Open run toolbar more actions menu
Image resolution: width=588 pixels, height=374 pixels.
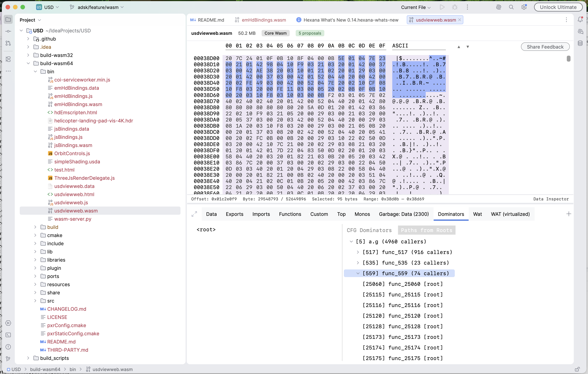(467, 7)
